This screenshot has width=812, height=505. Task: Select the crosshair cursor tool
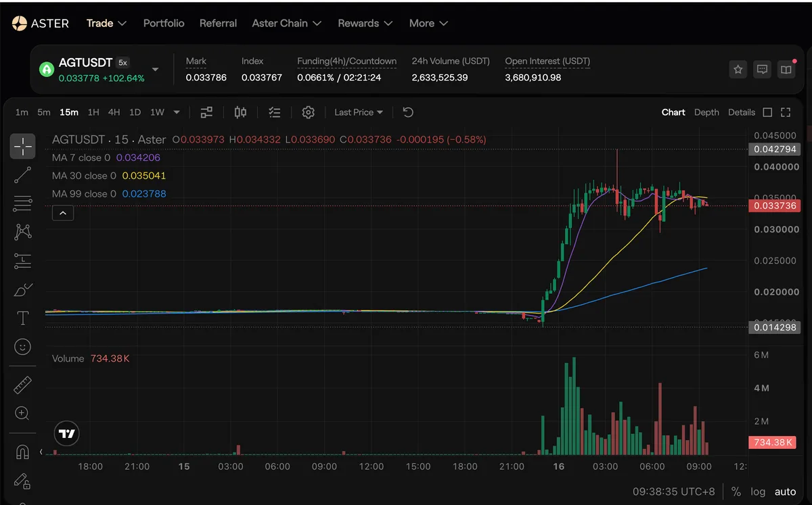(22, 146)
